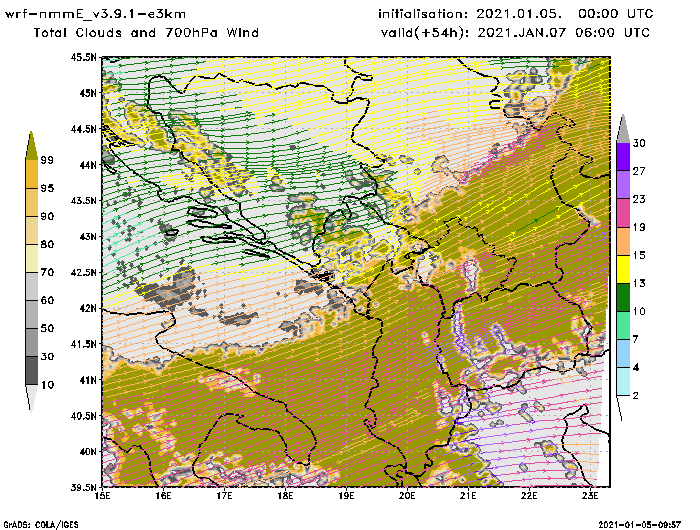Click the lavender wind swatch between 23 and 27
This screenshot has width=700, height=530.
(623, 184)
